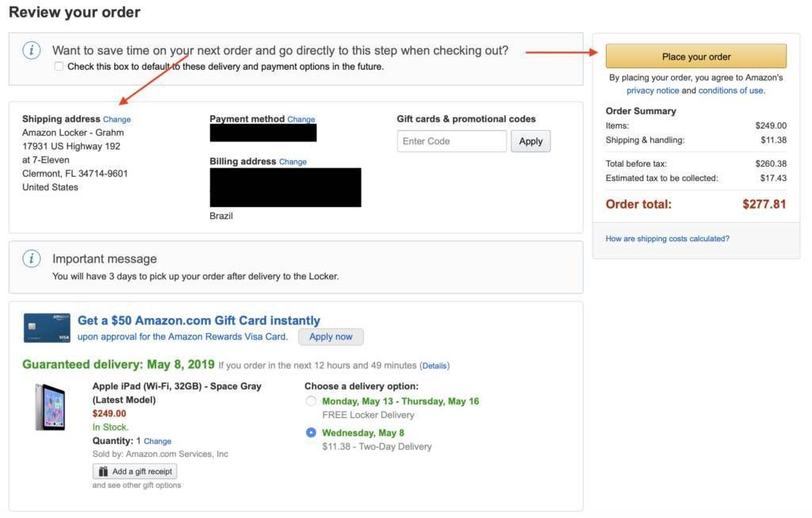Focus the Enter Code input field
Viewport: 812px width, 518px height.
451,141
